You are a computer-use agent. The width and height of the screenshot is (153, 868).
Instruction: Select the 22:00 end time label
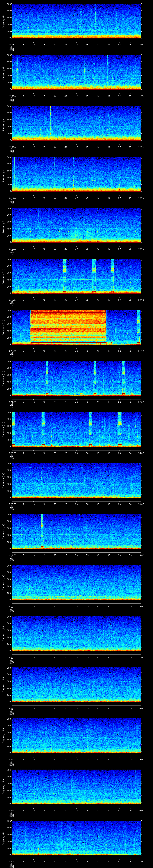pyautogui.click(x=141, y=402)
